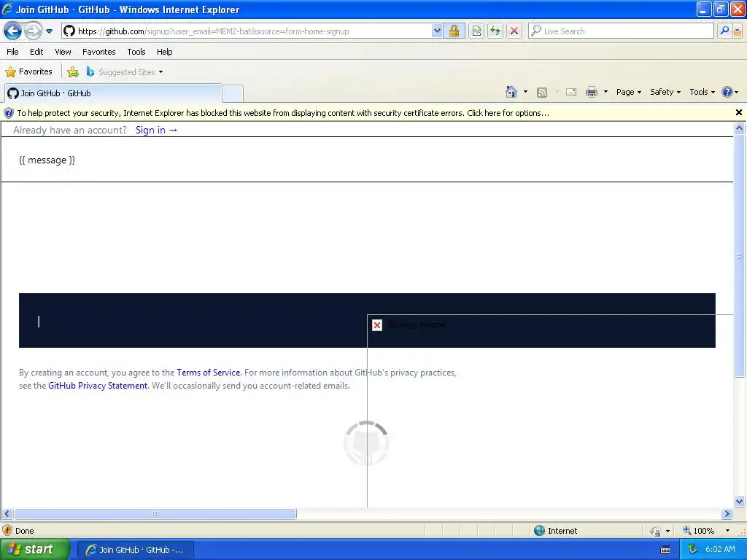Click the status bar warning shield icon
This screenshot has width=747, height=560.
coord(7,531)
